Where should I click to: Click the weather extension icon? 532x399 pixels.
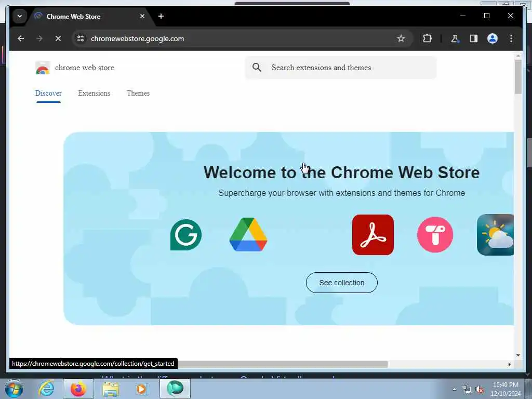pos(495,235)
